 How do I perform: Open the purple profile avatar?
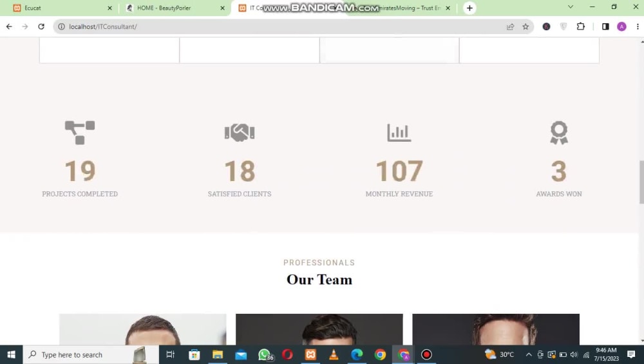coord(621,26)
